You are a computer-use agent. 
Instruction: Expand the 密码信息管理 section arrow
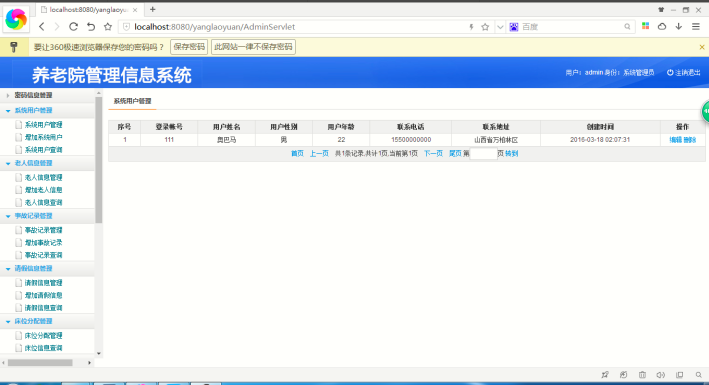click(x=8, y=95)
